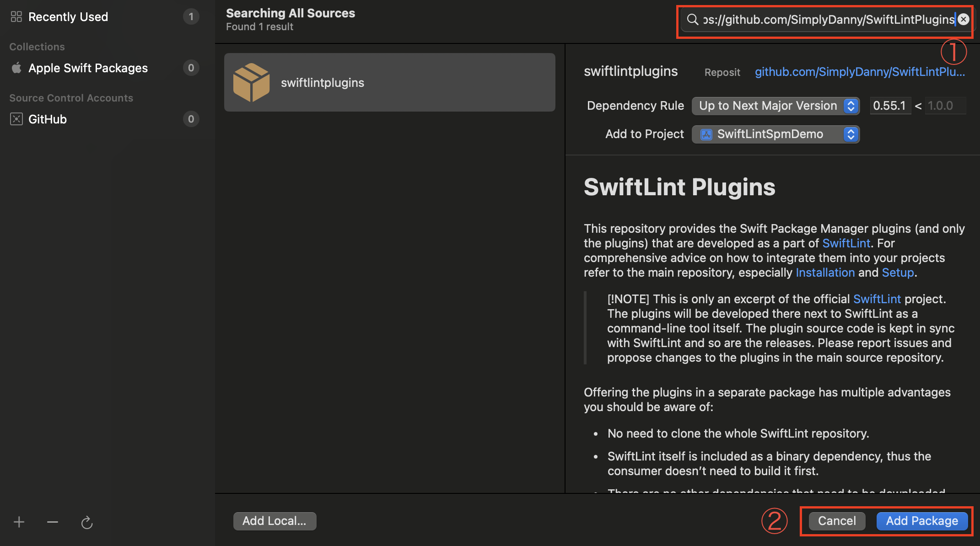This screenshot has width=980, height=546.
Task: Click the minus icon to remove collection
Action: pyautogui.click(x=53, y=522)
